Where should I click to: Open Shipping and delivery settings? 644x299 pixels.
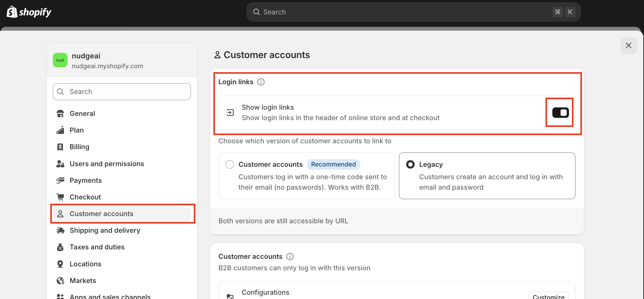(122, 230)
